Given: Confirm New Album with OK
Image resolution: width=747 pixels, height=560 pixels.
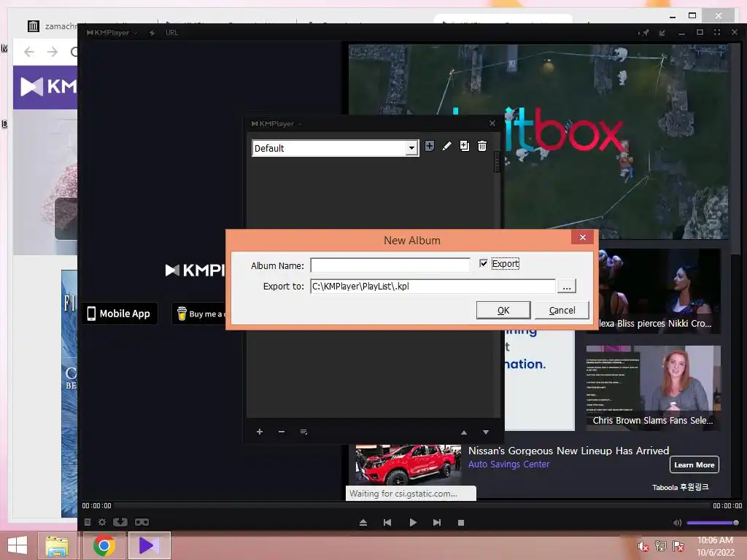Looking at the screenshot, I should pos(503,311).
